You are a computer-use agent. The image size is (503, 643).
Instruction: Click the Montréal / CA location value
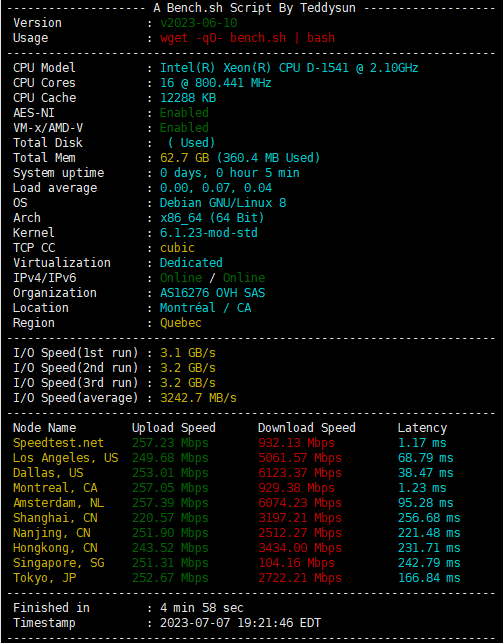coord(205,308)
